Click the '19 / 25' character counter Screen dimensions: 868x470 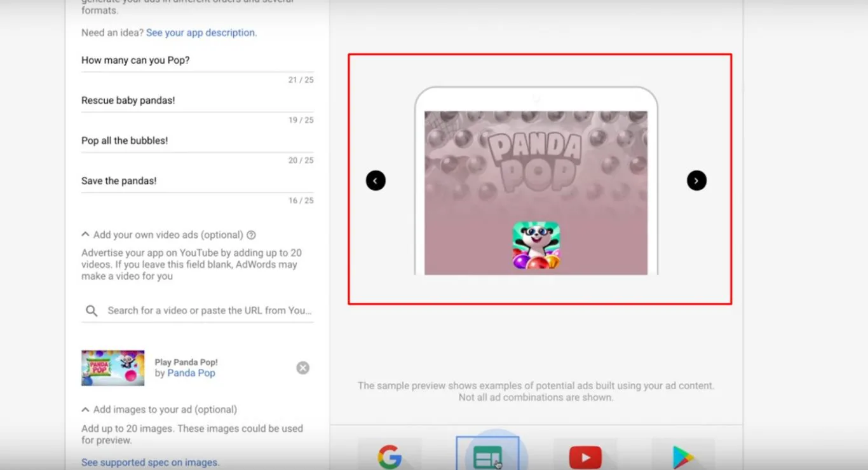(x=301, y=120)
